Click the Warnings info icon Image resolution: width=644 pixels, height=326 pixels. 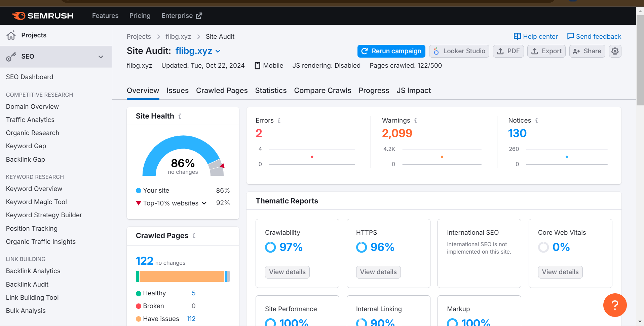pyautogui.click(x=415, y=121)
